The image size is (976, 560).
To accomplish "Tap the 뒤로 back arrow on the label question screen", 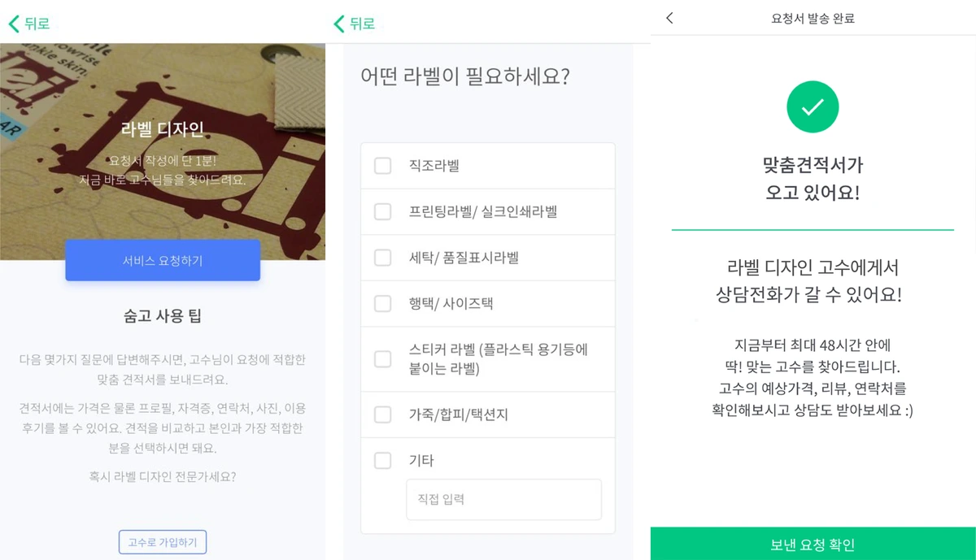I will pyautogui.click(x=339, y=24).
